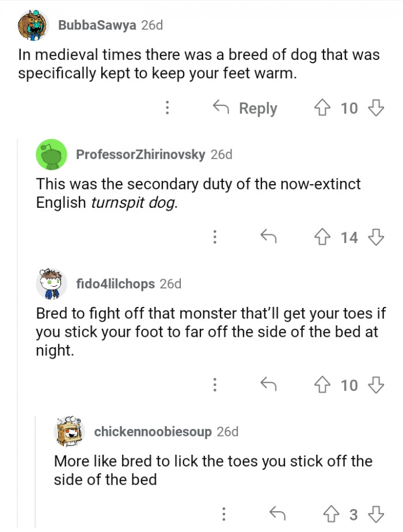Screen dimensions: 403x532
Task: Upvote chickennoobiesoup's comment
Action: coord(332,514)
